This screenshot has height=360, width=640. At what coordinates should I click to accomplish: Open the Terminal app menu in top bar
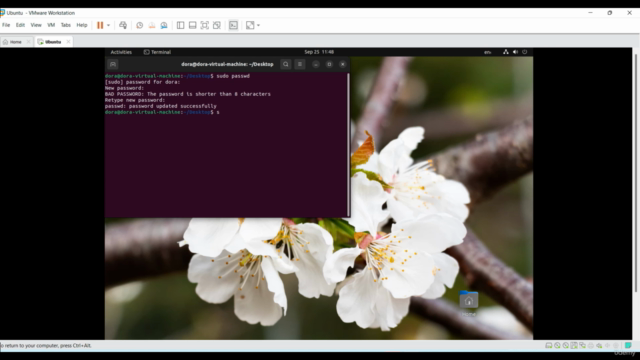click(157, 52)
